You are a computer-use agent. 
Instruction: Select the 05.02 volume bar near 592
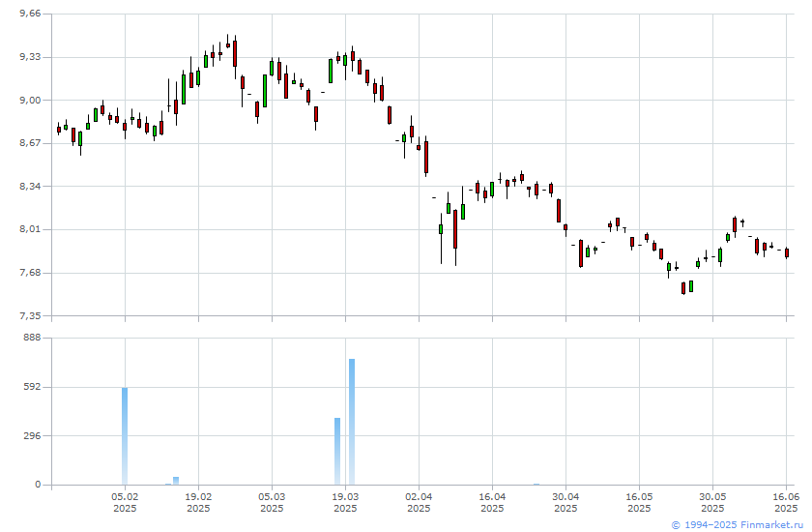pos(125,436)
